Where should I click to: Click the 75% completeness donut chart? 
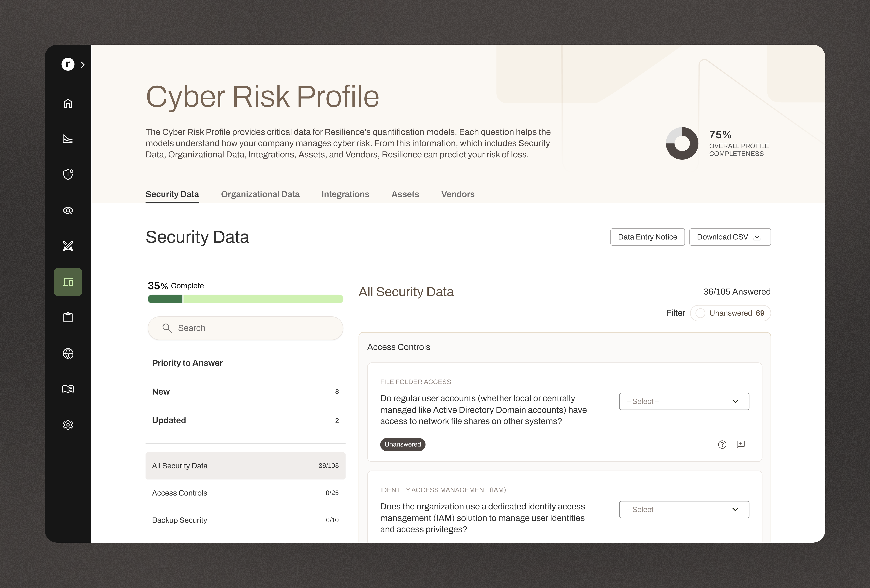click(x=682, y=143)
